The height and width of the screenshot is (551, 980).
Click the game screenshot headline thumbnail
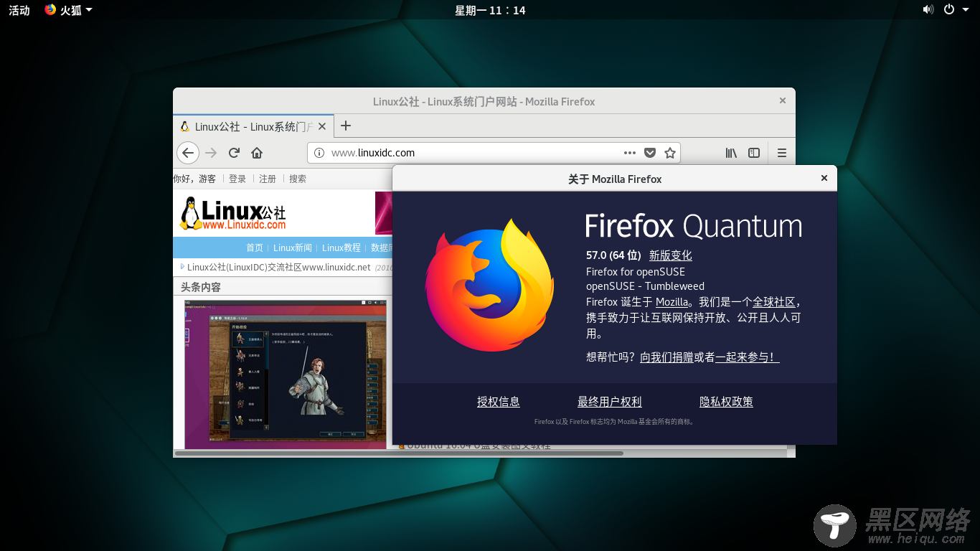pyautogui.click(x=286, y=374)
